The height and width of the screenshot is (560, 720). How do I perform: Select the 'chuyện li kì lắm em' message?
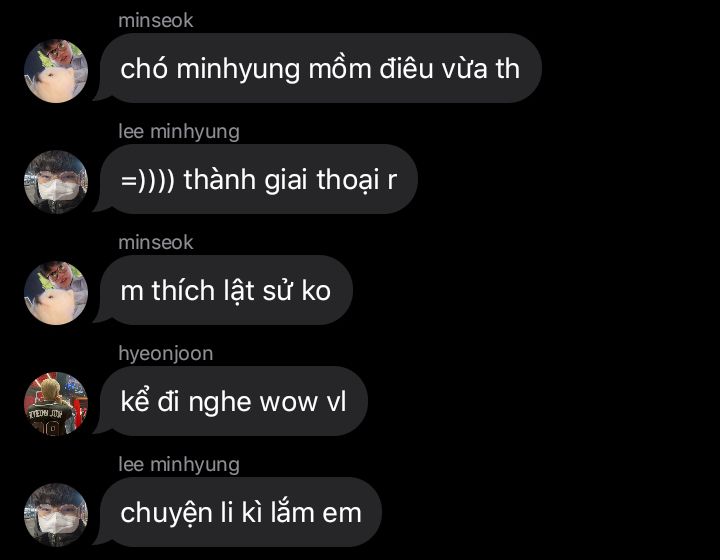click(x=241, y=512)
